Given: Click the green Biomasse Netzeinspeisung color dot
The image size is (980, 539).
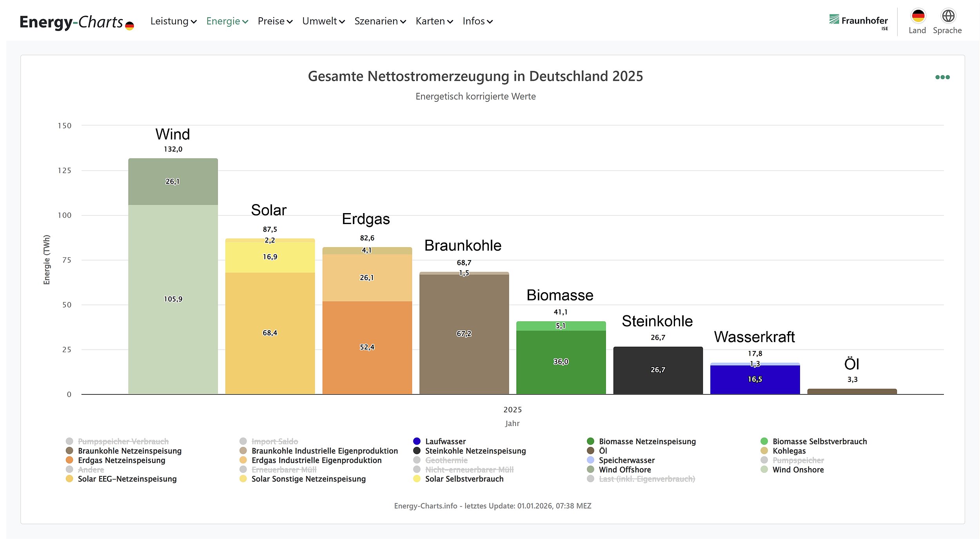Looking at the screenshot, I should 591,441.
